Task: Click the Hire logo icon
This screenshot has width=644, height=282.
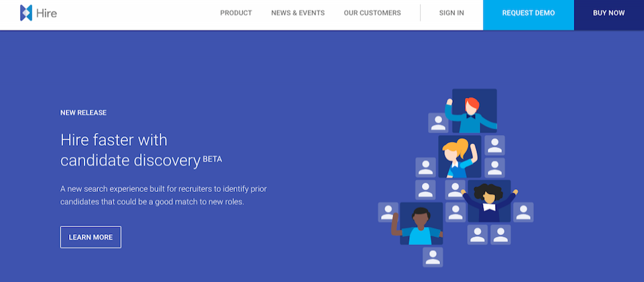Action: [26, 13]
